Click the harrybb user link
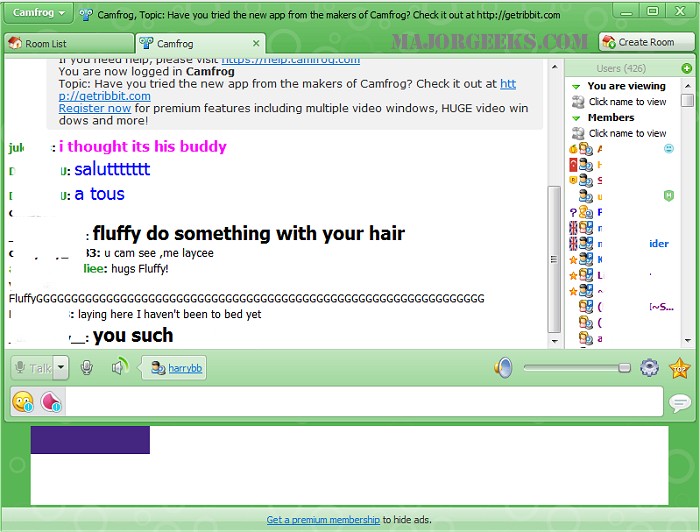Screen dimensions: 700x532 (185, 368)
